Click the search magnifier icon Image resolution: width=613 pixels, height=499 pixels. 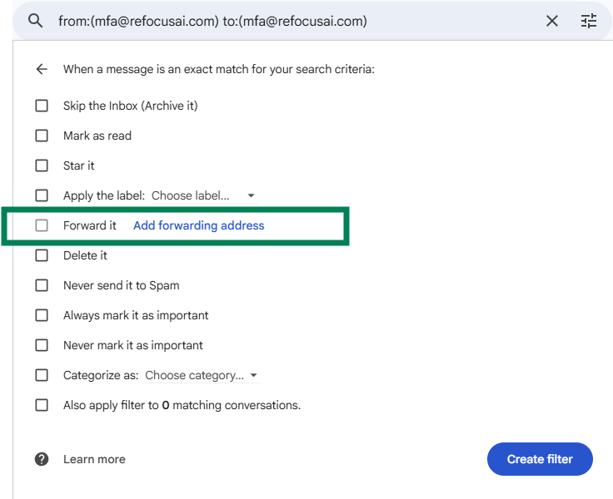(x=36, y=21)
